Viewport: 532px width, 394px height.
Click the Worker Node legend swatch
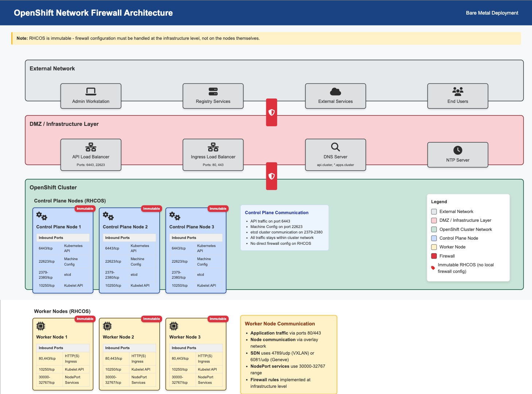(434, 247)
